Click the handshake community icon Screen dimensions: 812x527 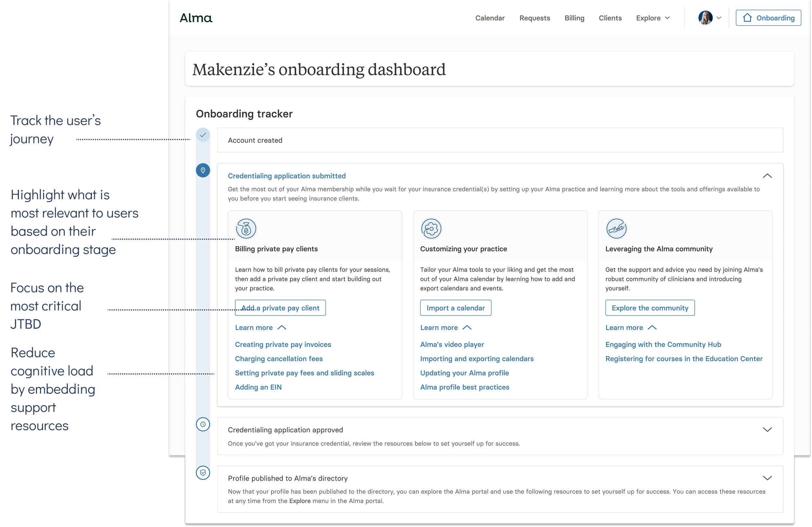(616, 228)
